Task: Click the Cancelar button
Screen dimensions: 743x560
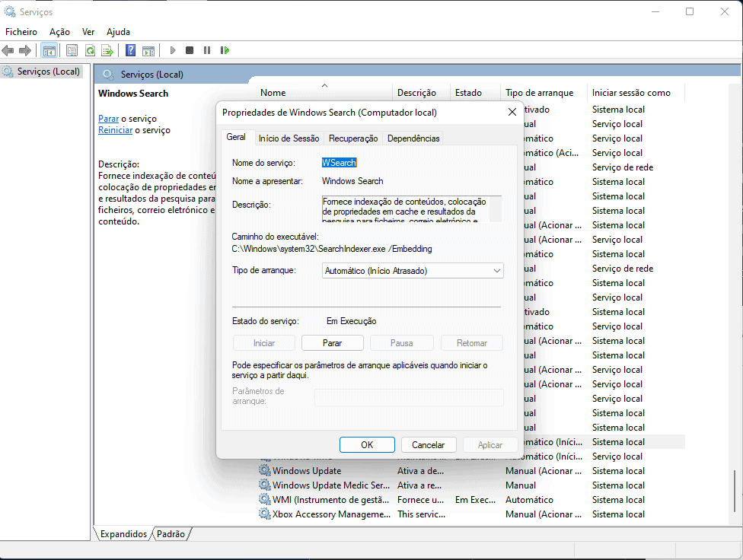Action: coord(429,445)
